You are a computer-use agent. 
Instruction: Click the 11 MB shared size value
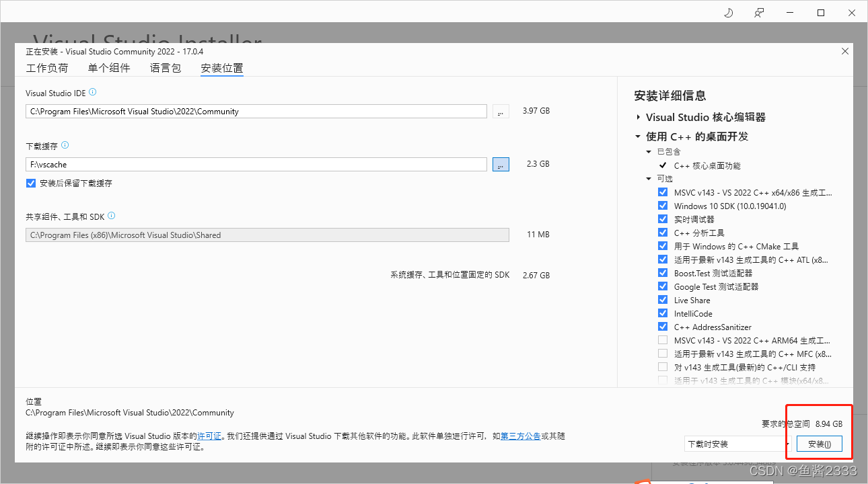coord(538,235)
